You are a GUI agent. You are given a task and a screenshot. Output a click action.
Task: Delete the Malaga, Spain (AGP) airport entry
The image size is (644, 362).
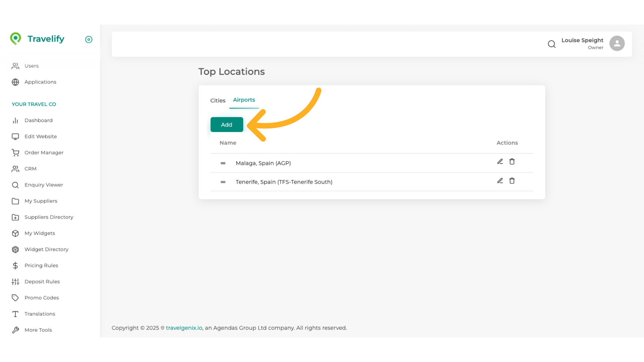tap(512, 162)
